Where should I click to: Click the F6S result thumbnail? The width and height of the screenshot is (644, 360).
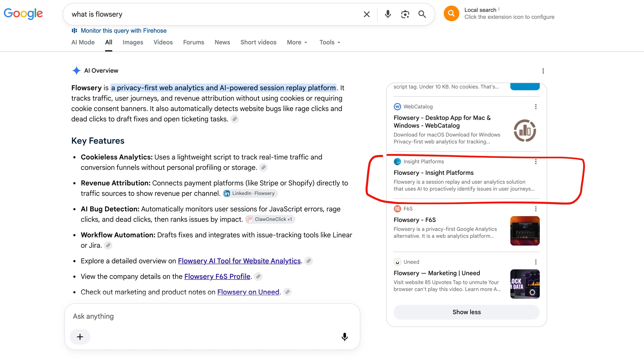click(x=525, y=231)
